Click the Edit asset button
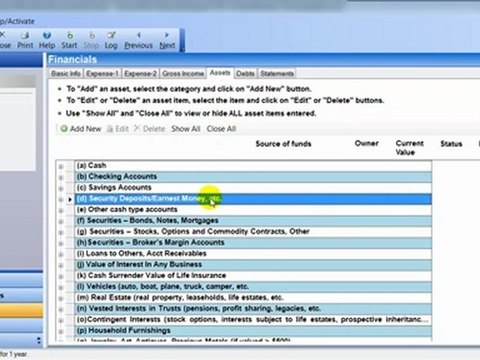 (x=118, y=129)
